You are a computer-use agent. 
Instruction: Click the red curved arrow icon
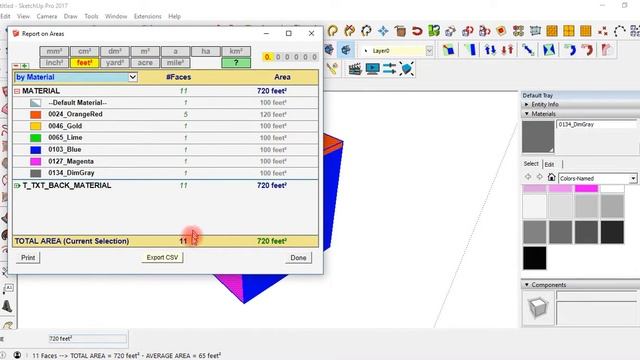click(587, 50)
